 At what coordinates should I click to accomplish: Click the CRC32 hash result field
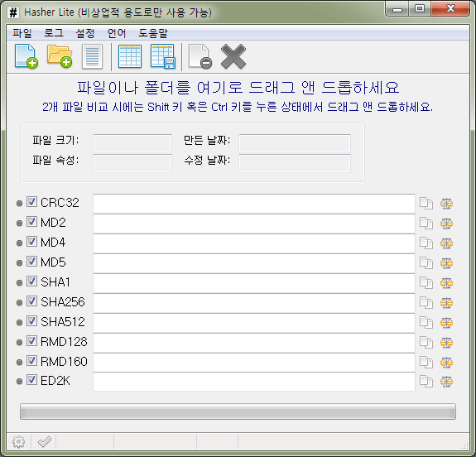[254, 204]
